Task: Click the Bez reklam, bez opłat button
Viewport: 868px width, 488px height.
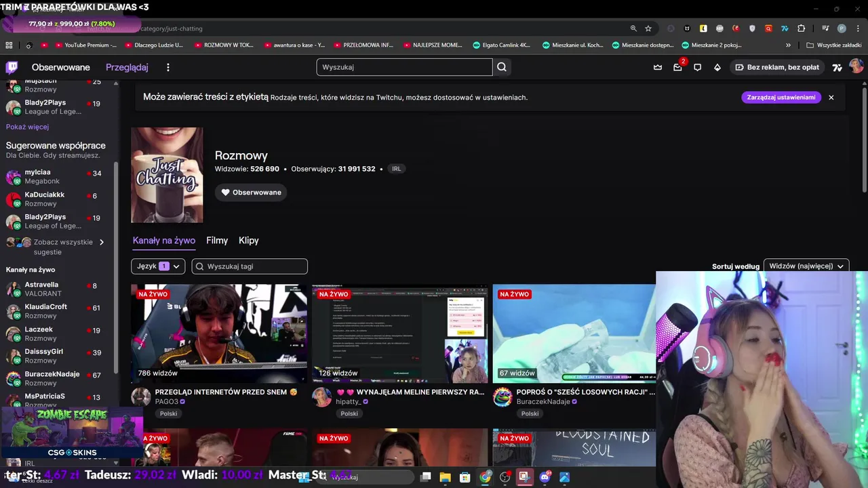Action: click(x=778, y=67)
